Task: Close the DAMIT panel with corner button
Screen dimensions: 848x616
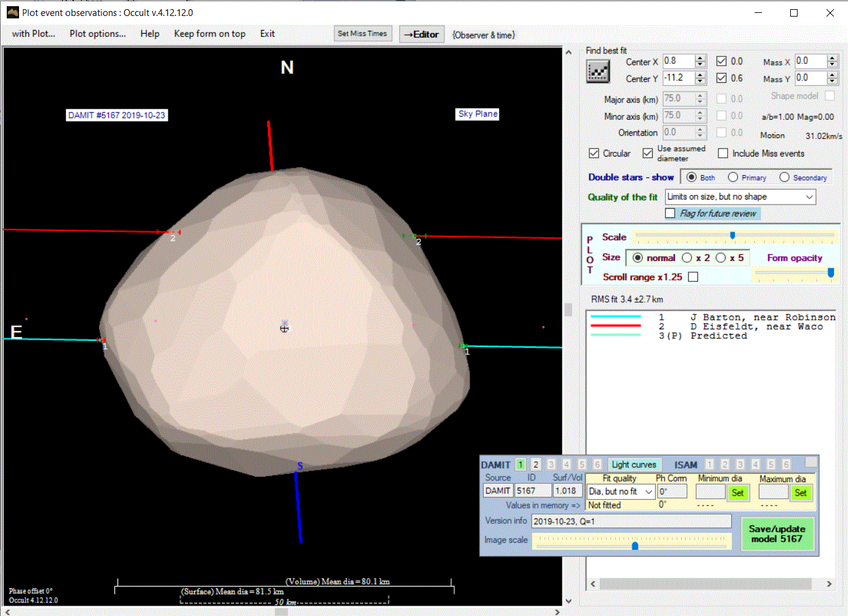Action: click(x=811, y=462)
